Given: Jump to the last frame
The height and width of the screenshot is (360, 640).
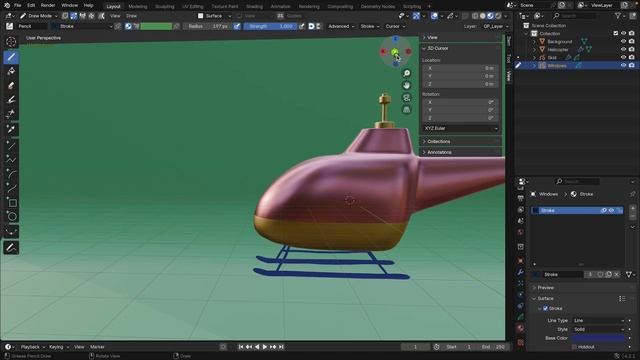Looking at the screenshot, I should click(281, 347).
